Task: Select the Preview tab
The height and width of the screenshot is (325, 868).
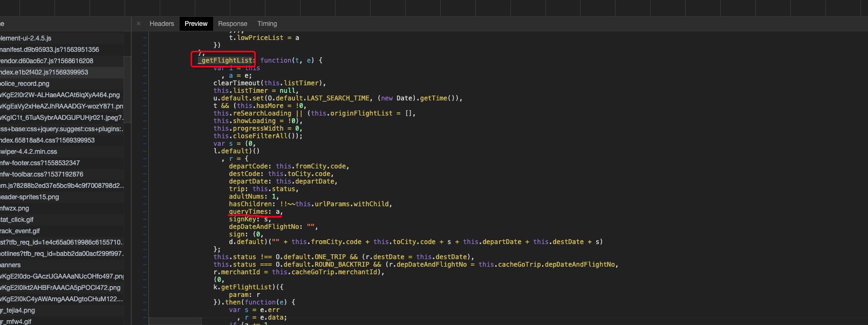Action: coord(196,24)
